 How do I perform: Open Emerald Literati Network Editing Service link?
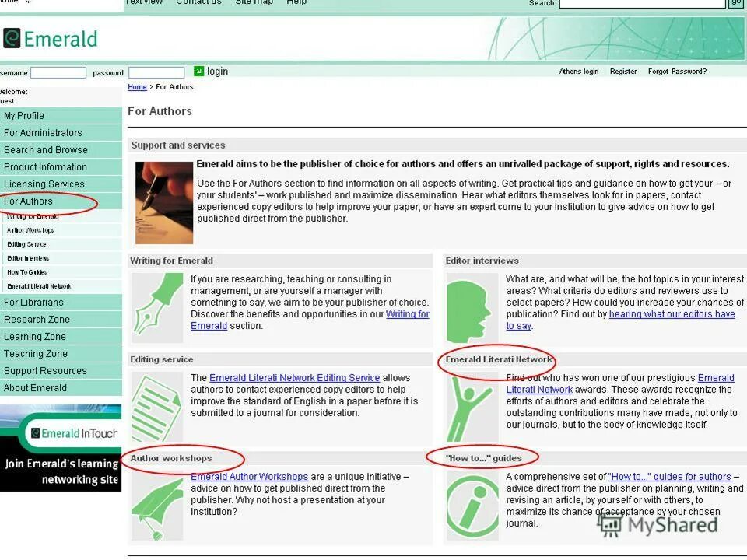pos(294,378)
